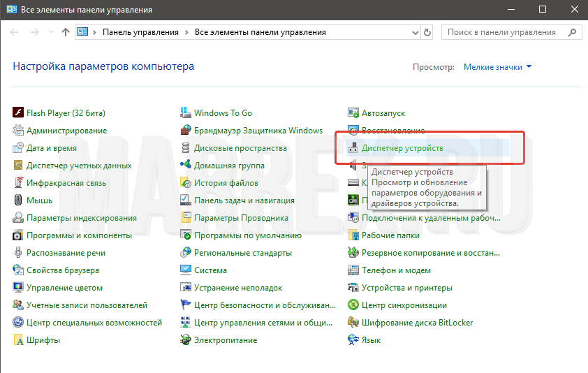
Task: Open Дисковые пространства icon
Action: [x=186, y=148]
